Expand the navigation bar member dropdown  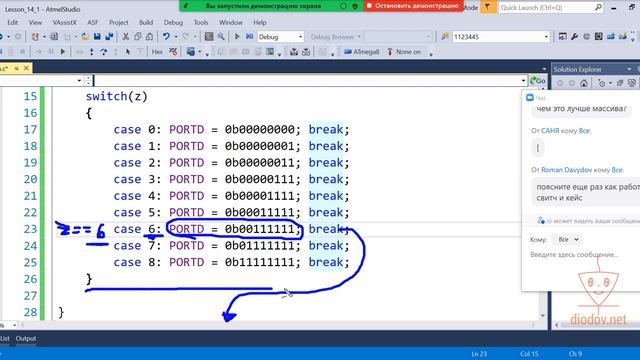[523, 81]
